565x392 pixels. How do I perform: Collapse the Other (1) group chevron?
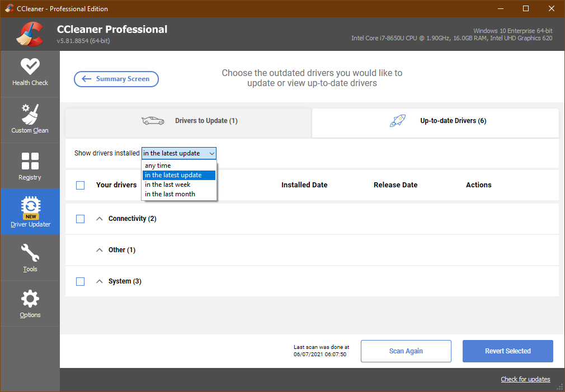pos(100,250)
